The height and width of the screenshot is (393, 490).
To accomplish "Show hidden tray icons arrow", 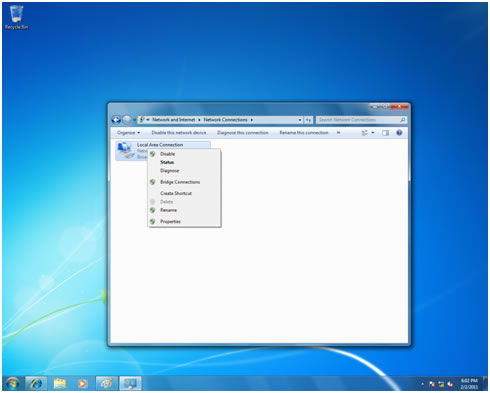I will [422, 384].
